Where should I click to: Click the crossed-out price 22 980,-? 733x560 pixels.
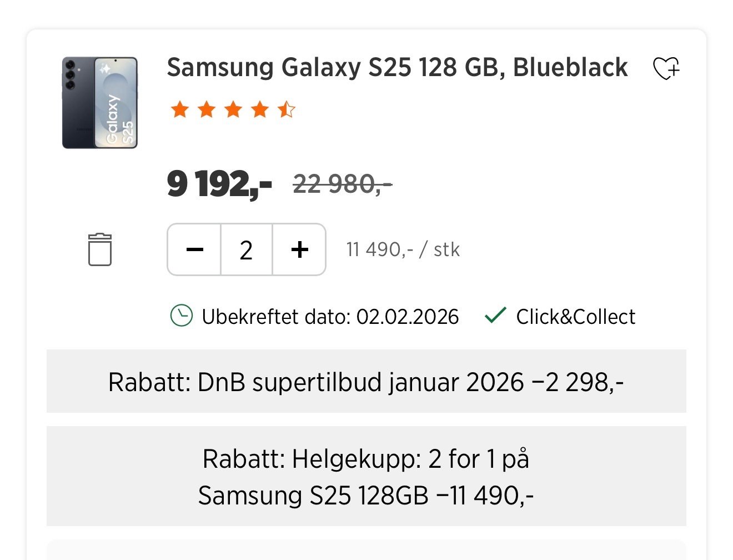(342, 184)
